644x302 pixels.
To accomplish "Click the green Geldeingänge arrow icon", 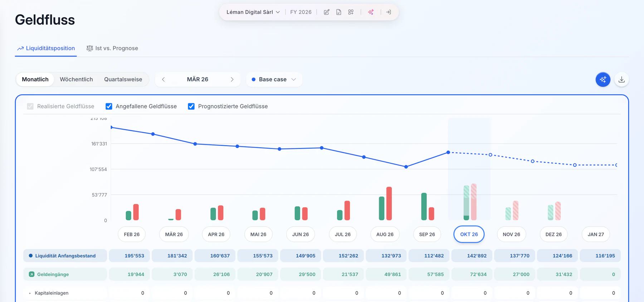I will pos(31,274).
